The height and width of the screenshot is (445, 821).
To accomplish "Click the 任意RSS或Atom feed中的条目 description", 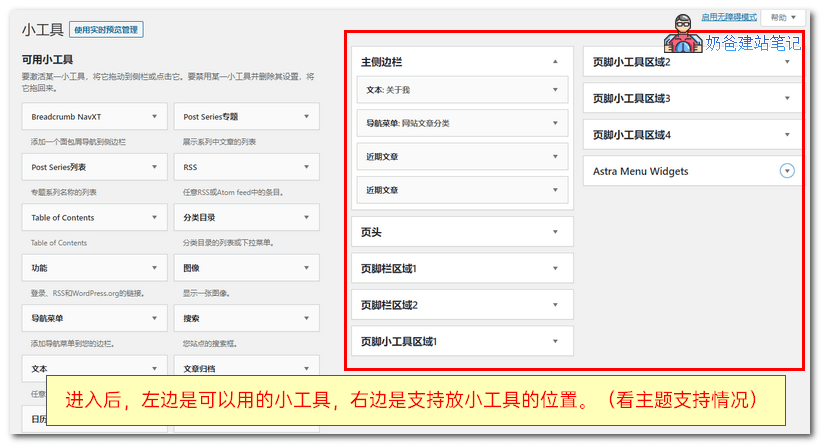I will (234, 192).
